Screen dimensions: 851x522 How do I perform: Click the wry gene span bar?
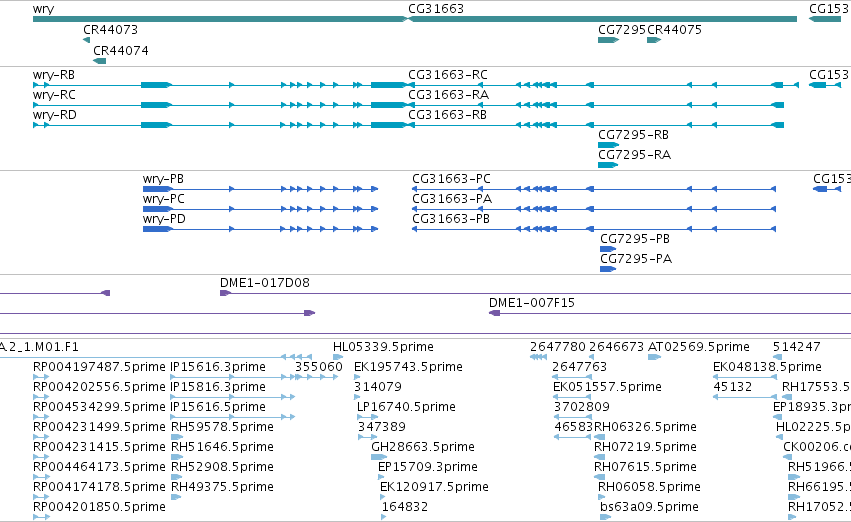220,19
